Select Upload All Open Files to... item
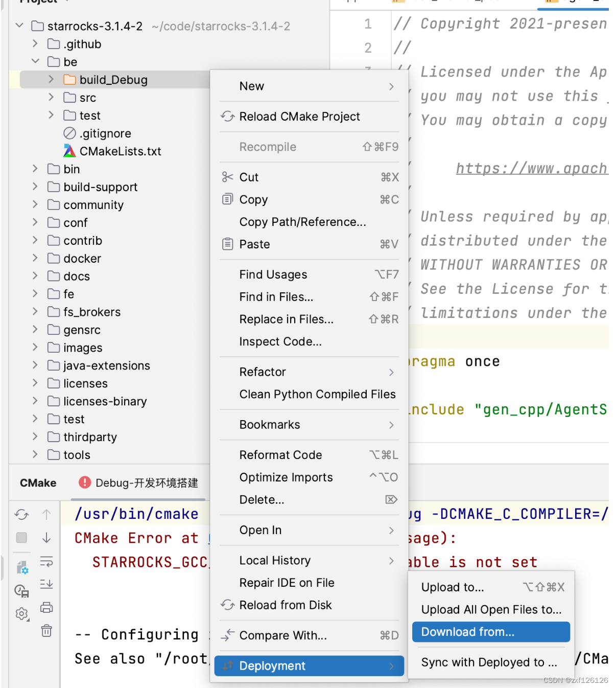Screen dimensions: 616x688 491,609
